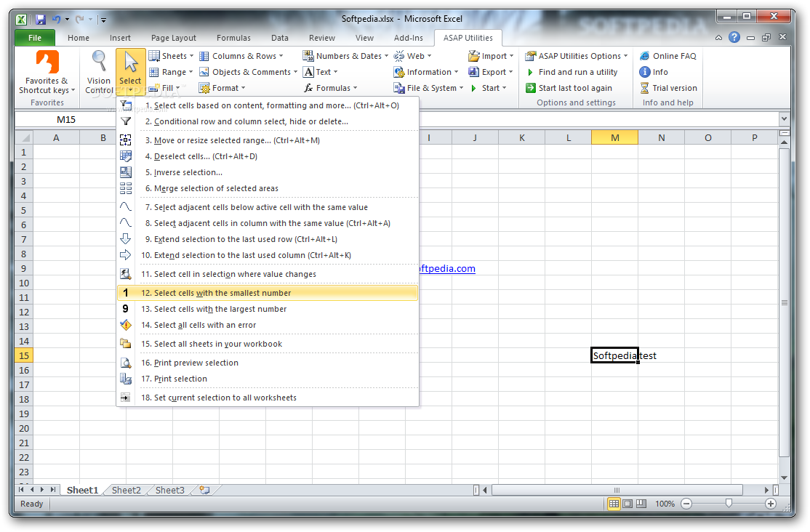Click the Name Box showing M15

tap(66, 119)
